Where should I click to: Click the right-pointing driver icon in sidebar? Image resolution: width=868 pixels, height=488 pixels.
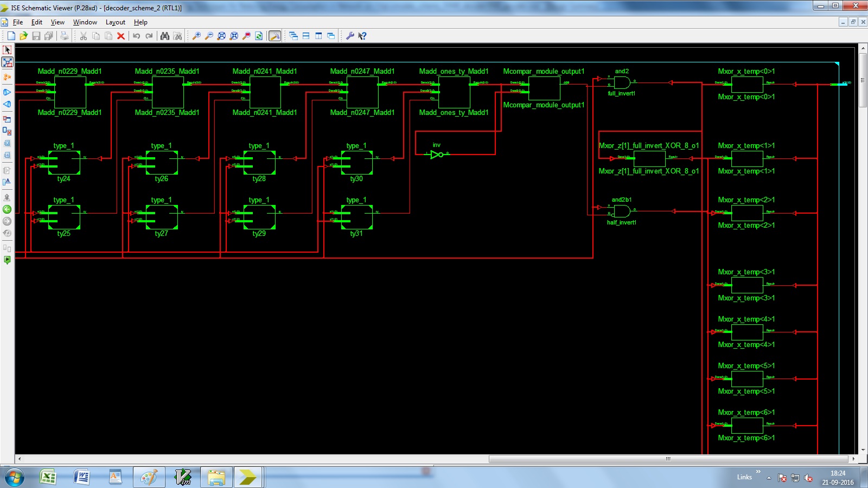click(x=7, y=92)
